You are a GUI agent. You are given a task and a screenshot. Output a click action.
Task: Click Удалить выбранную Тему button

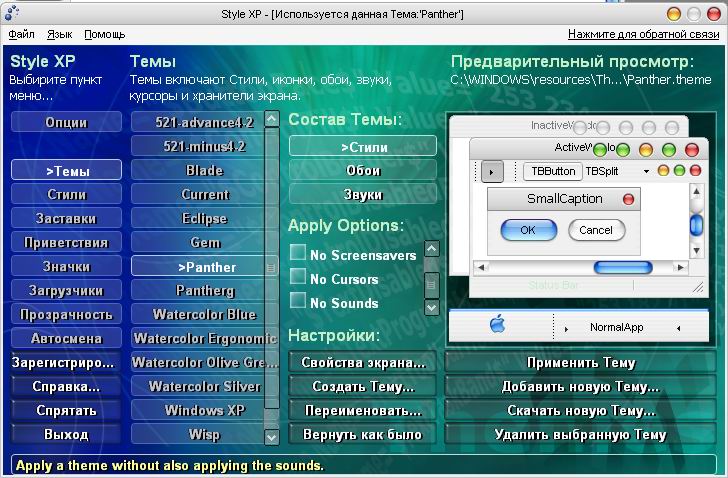point(580,434)
